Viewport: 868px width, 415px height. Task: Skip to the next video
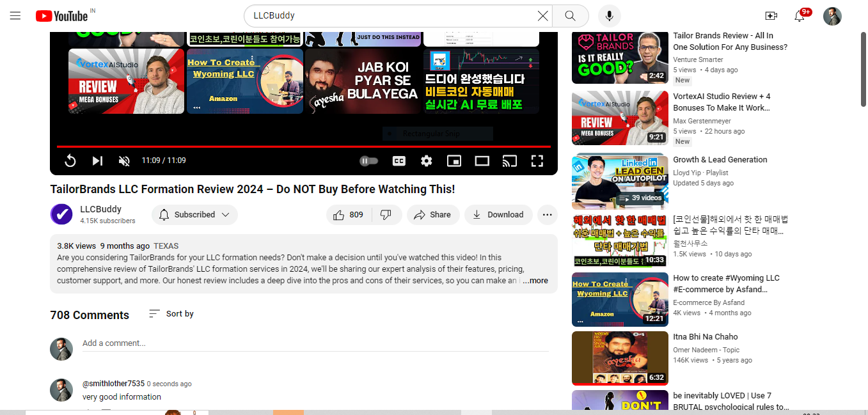[x=97, y=161]
